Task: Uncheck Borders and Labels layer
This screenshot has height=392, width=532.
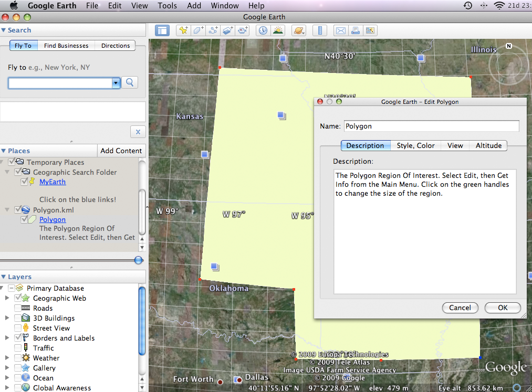Action: point(18,338)
